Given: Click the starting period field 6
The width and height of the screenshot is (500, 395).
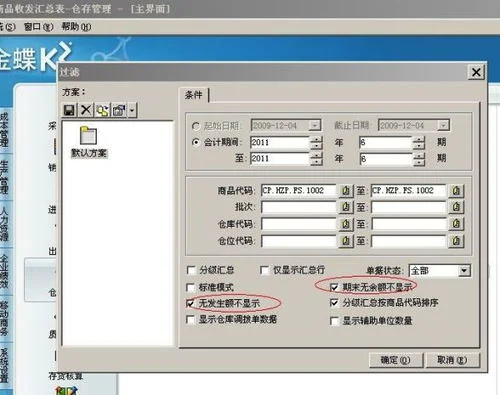Looking at the screenshot, I should (386, 143).
